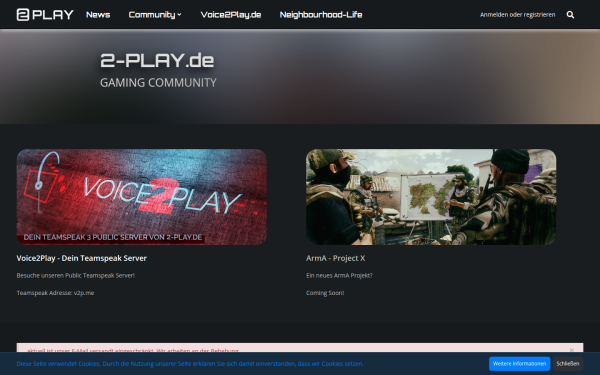Open the Voice2Play - Dein Teamspeak Server heading
Screen dimensions: 600x375
click(82, 258)
